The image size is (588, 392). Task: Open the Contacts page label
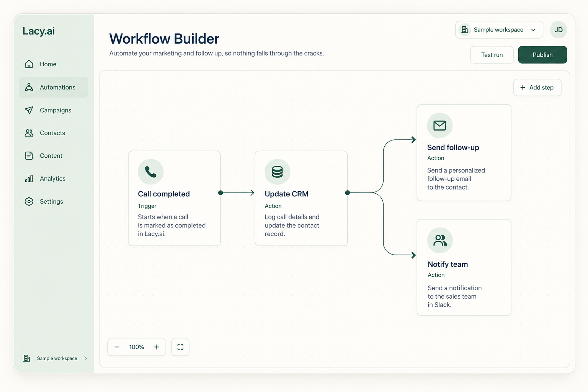coord(52,133)
